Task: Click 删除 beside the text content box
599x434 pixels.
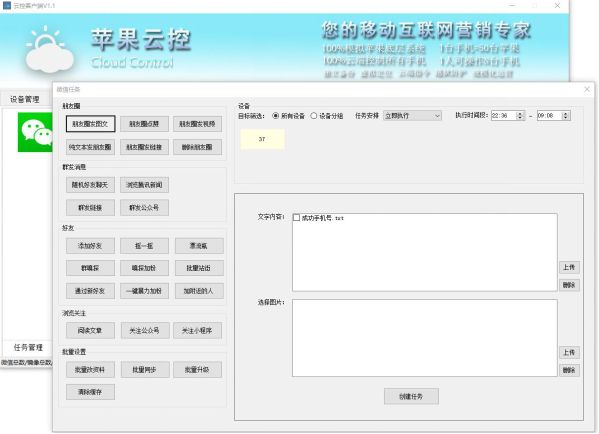Action: pyautogui.click(x=570, y=285)
